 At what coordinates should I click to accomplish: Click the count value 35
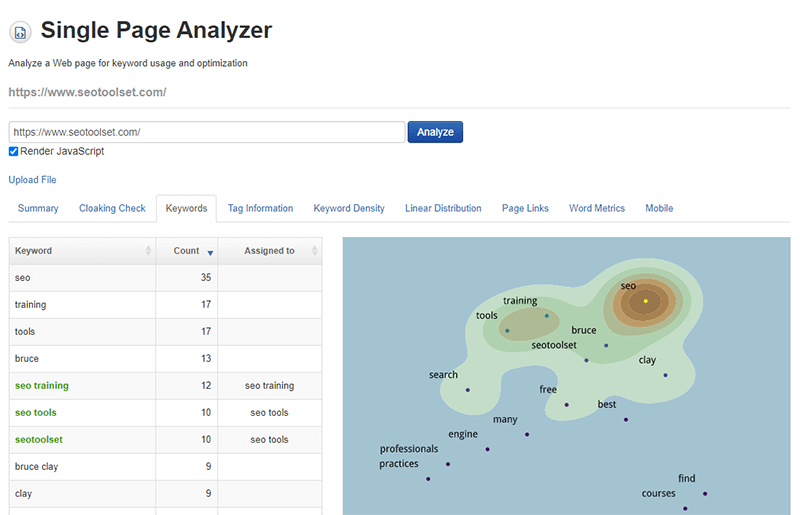(206, 277)
